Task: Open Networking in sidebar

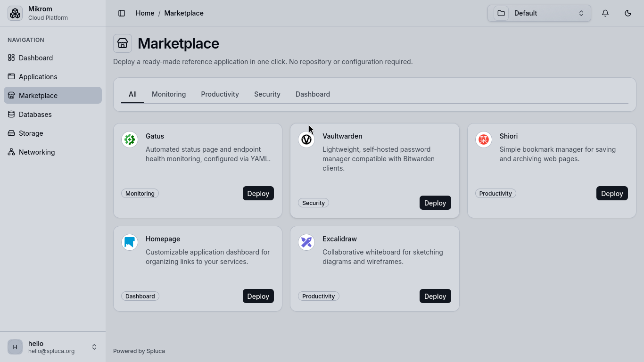Action: pyautogui.click(x=53, y=152)
